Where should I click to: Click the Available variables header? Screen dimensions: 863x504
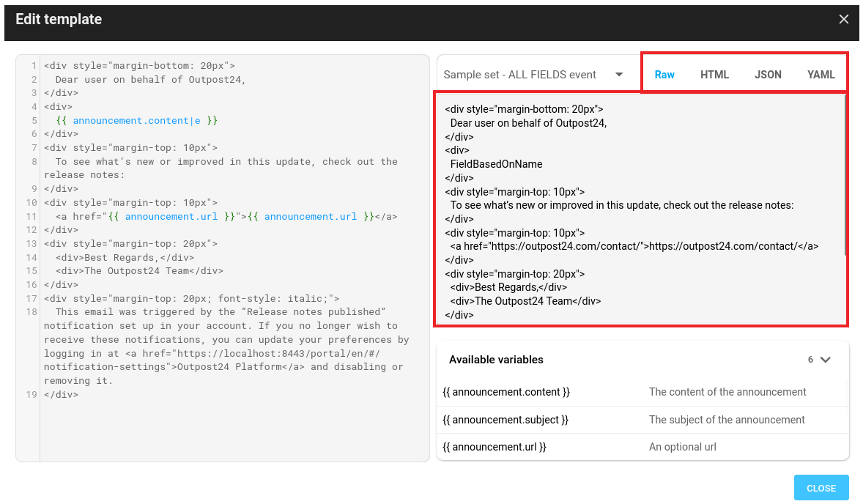[x=496, y=360]
